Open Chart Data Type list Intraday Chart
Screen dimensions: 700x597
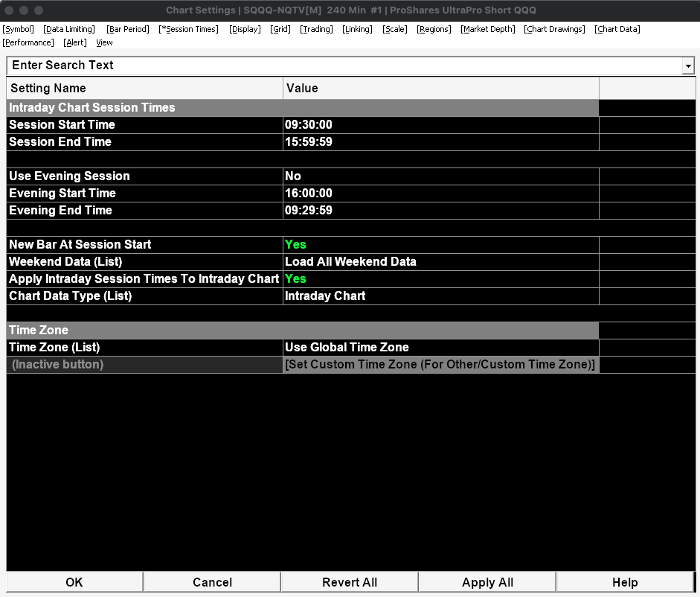[440, 296]
